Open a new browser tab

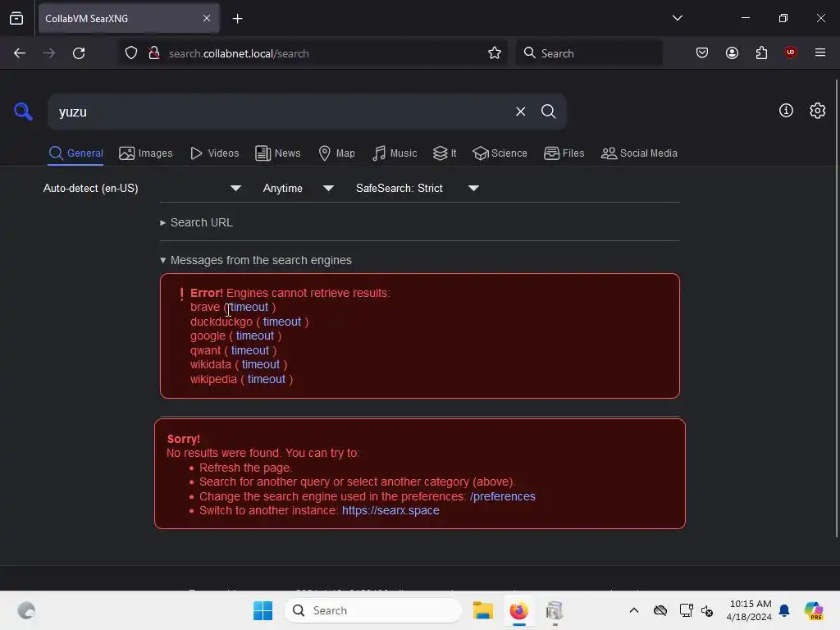[237, 19]
